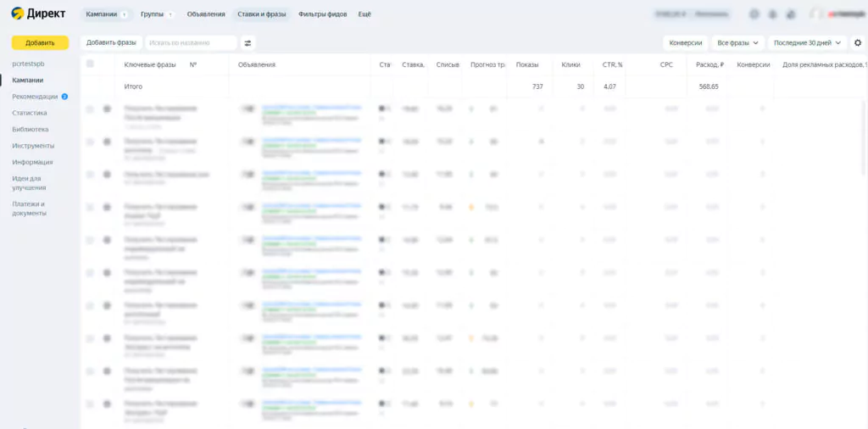Click the Конверсии button above the table
The image size is (868, 429).
pos(685,42)
